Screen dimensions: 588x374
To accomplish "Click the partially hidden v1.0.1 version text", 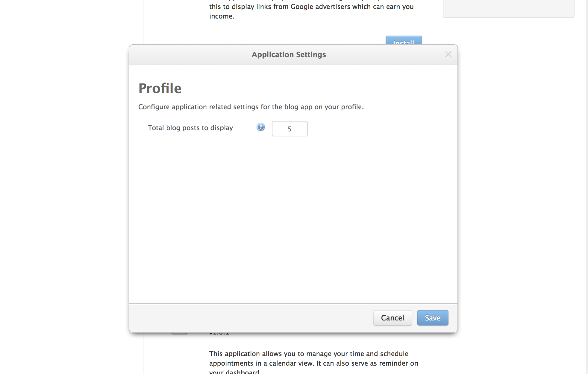I will point(219,334).
